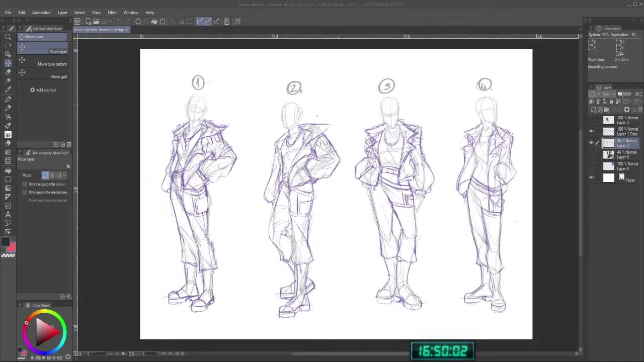The height and width of the screenshot is (362, 644).
Task: Select the Auto select magic wand tool
Action: pyautogui.click(x=8, y=80)
